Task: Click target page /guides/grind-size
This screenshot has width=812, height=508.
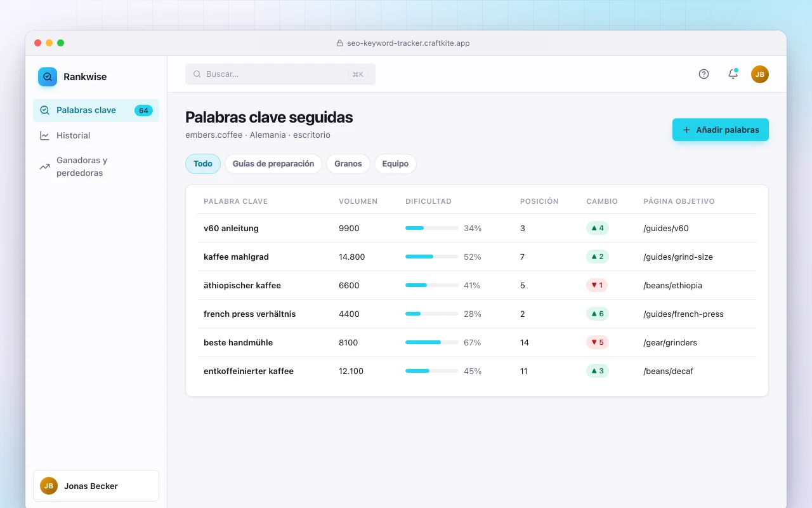Action: 678,257
